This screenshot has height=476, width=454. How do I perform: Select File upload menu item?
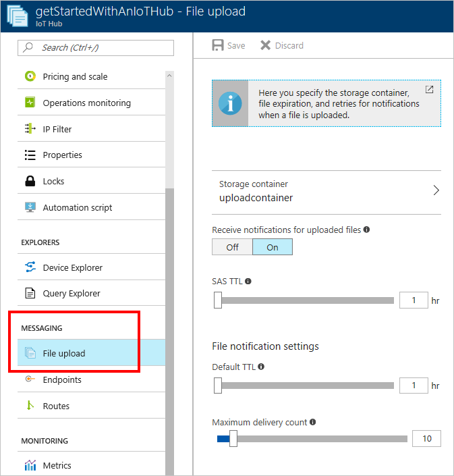pyautogui.click(x=91, y=352)
